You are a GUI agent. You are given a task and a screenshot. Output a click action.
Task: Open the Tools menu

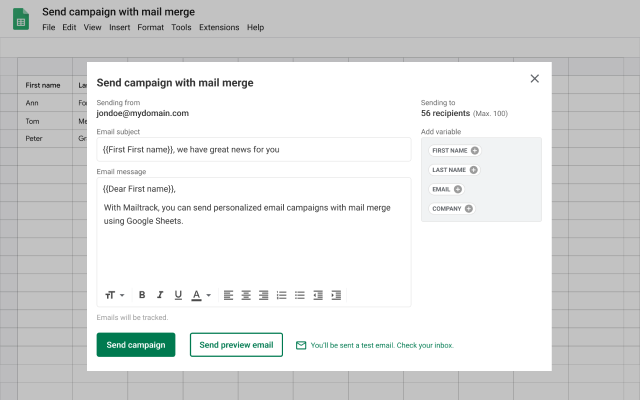pos(181,27)
